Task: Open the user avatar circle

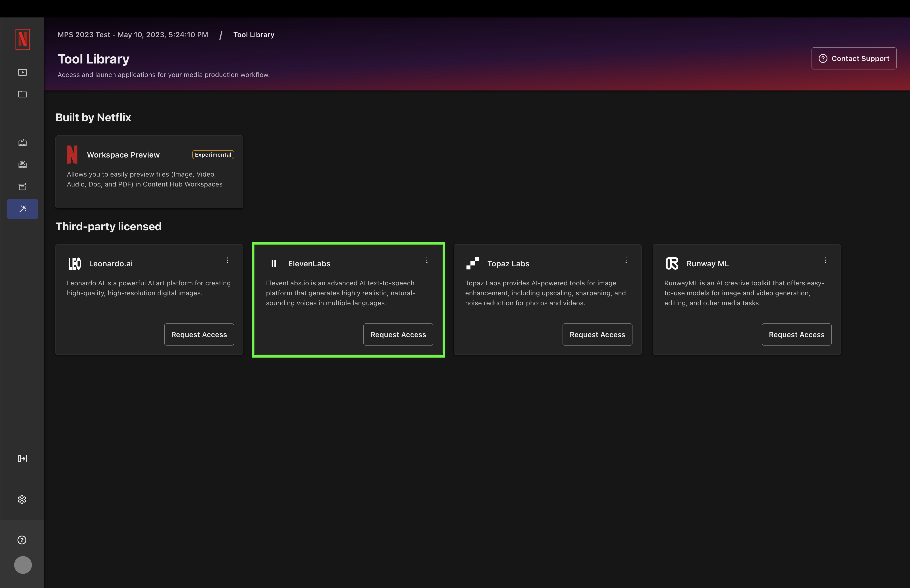Action: click(23, 565)
